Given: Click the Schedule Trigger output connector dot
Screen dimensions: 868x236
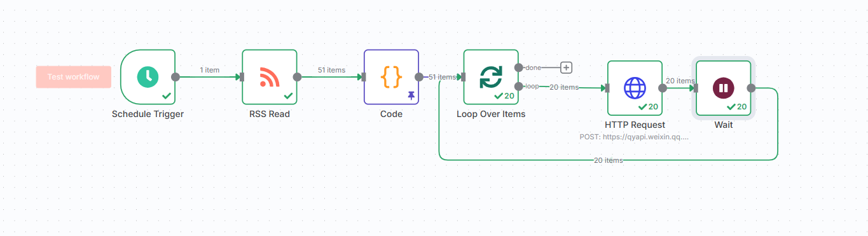Looking at the screenshot, I should (x=176, y=77).
